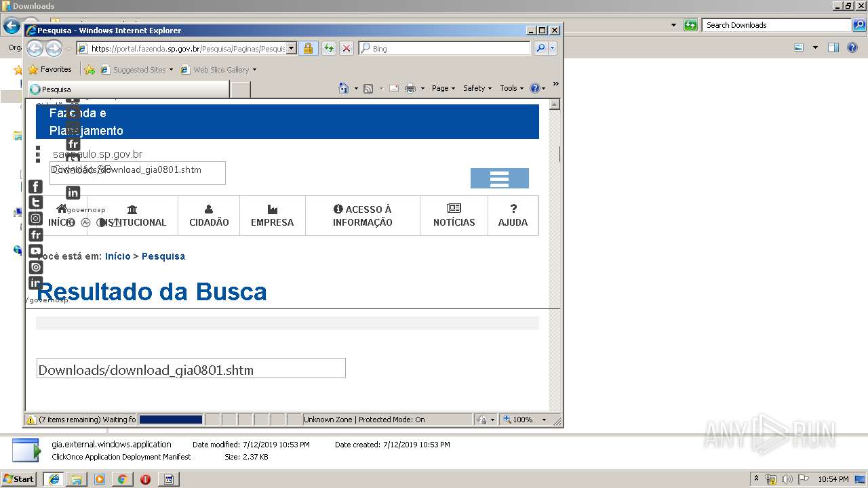868x488 pixels.
Task: Click the Print icon in IE command bar
Action: point(410,88)
